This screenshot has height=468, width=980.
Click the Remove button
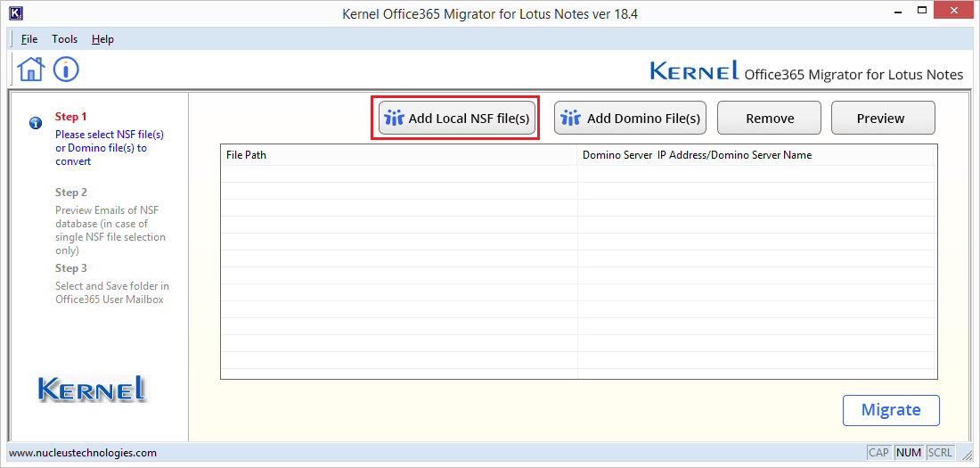click(x=770, y=118)
